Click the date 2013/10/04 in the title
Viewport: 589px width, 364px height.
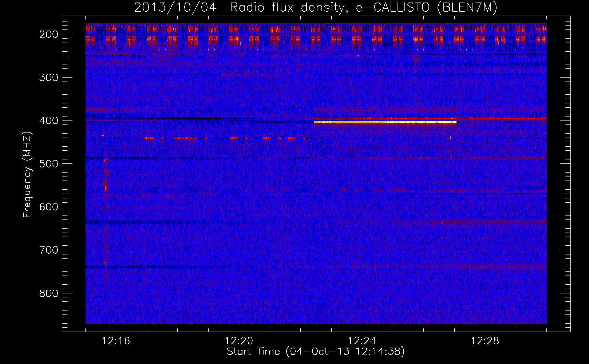click(x=176, y=8)
